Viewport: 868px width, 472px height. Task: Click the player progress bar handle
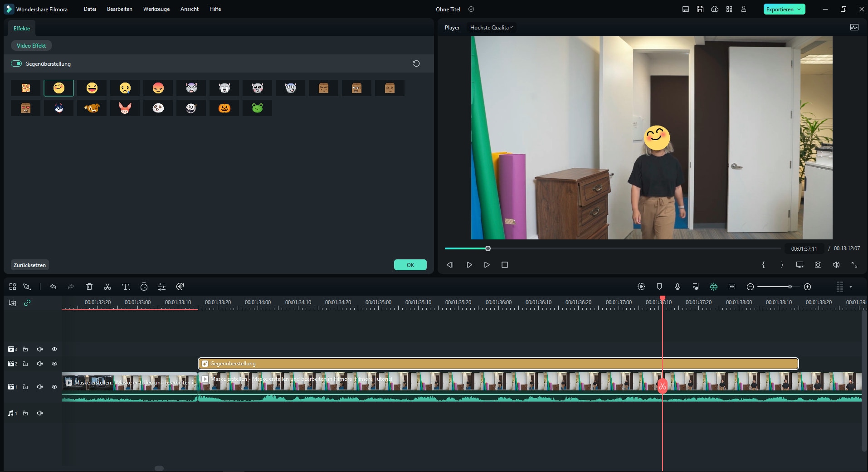click(x=488, y=248)
